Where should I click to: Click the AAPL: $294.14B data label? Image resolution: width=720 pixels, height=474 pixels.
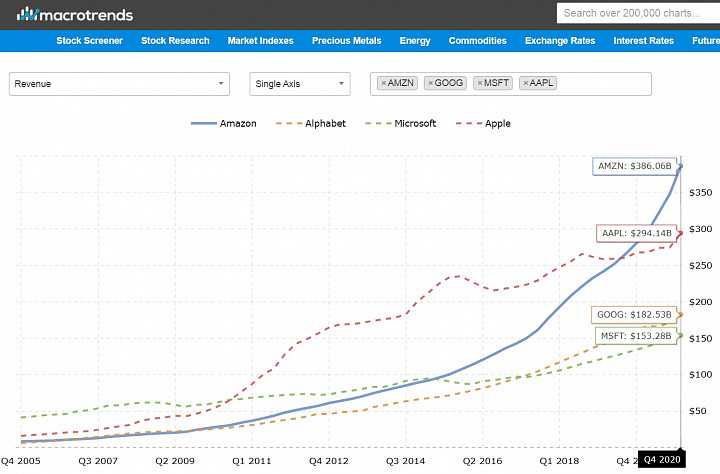coord(636,233)
